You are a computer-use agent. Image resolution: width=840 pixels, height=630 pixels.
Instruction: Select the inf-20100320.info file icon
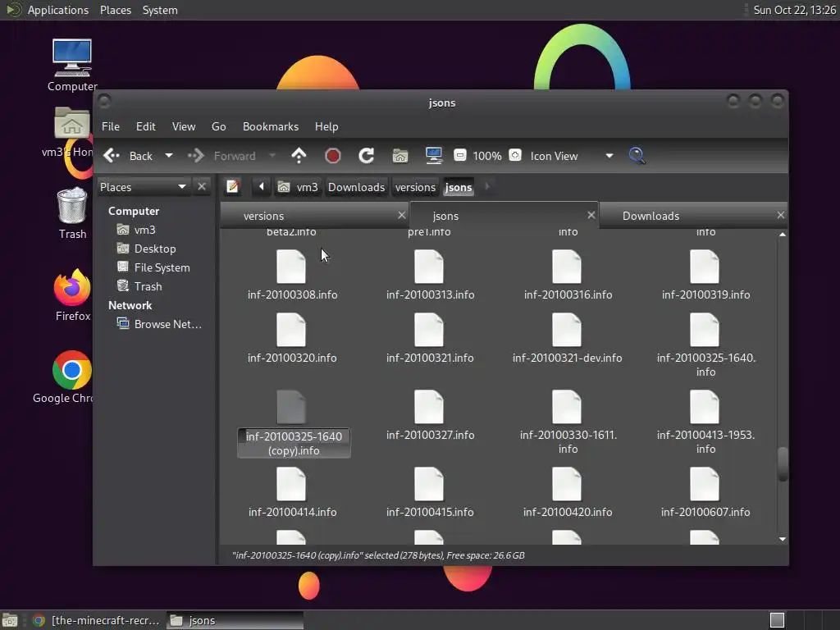291,330
